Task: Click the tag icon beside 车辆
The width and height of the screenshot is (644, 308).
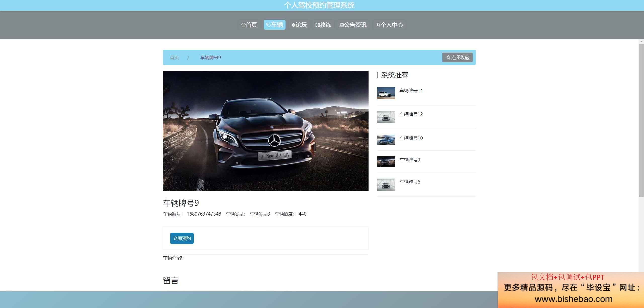Action: (268, 25)
